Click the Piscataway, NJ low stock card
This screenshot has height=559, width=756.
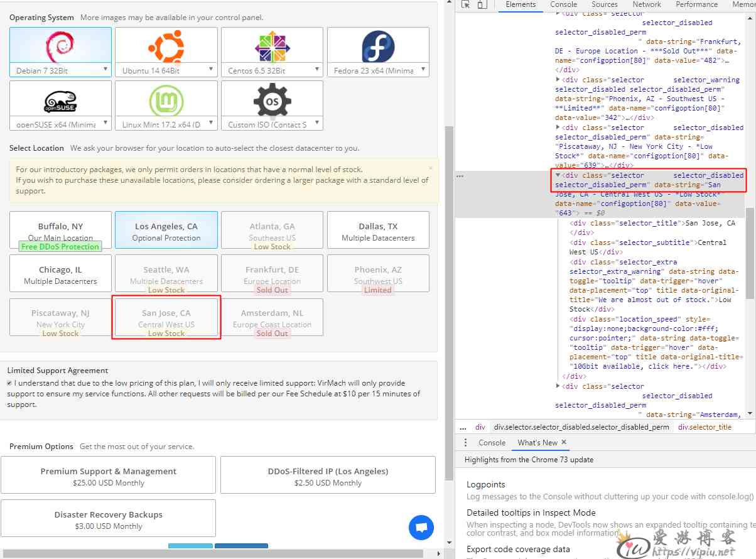(60, 317)
